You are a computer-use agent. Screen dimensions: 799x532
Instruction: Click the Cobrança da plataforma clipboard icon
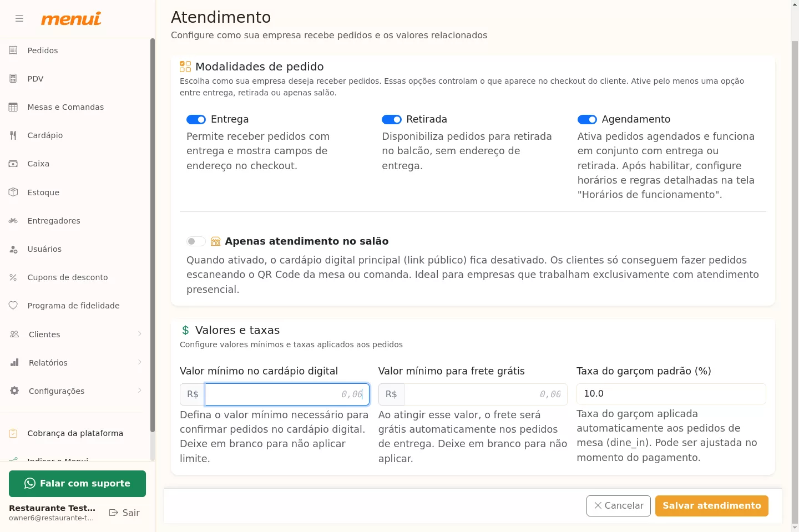[13, 433]
